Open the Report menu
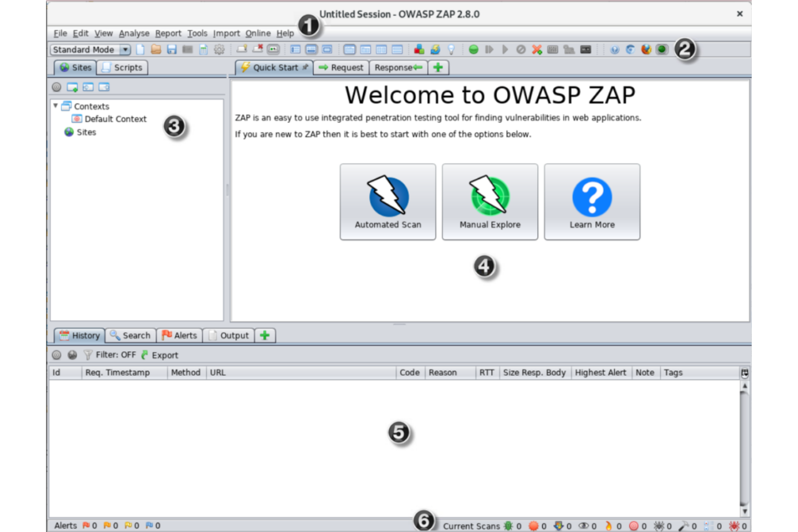The width and height of the screenshot is (798, 532). (168, 33)
